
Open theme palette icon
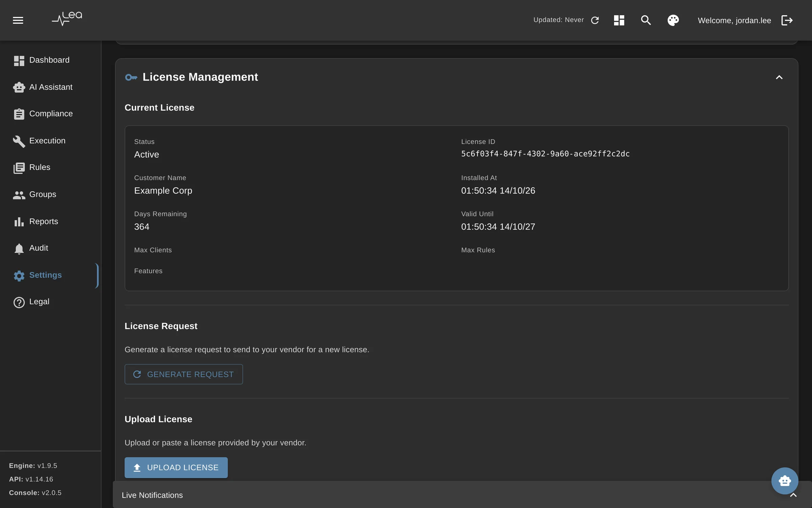673,20
